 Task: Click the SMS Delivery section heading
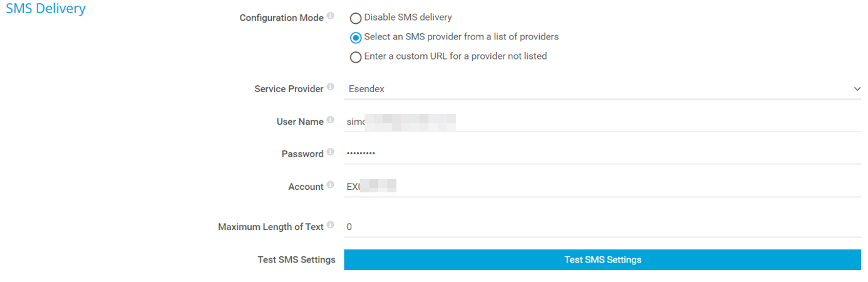[x=46, y=9]
